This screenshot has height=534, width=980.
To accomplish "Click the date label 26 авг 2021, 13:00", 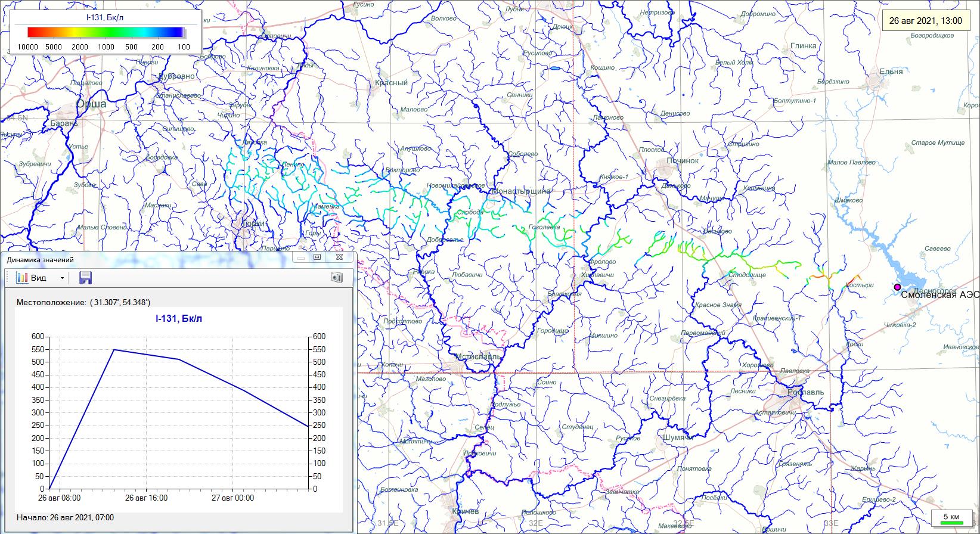I will click(925, 21).
